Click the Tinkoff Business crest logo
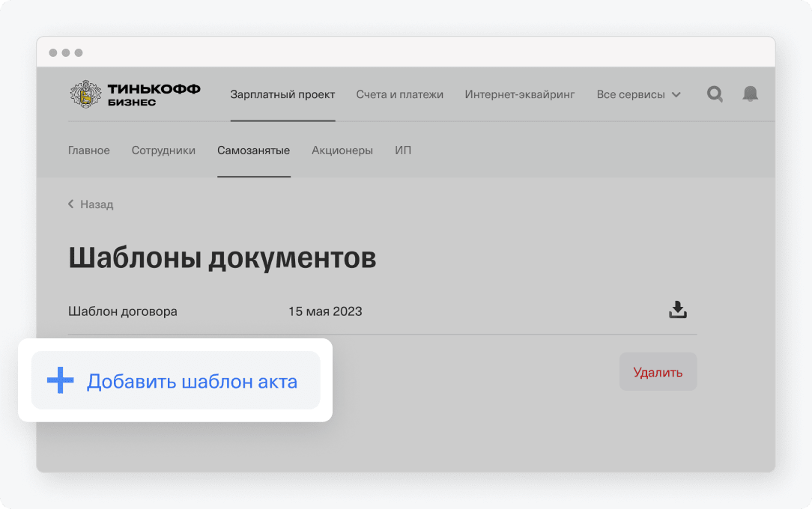 85,94
